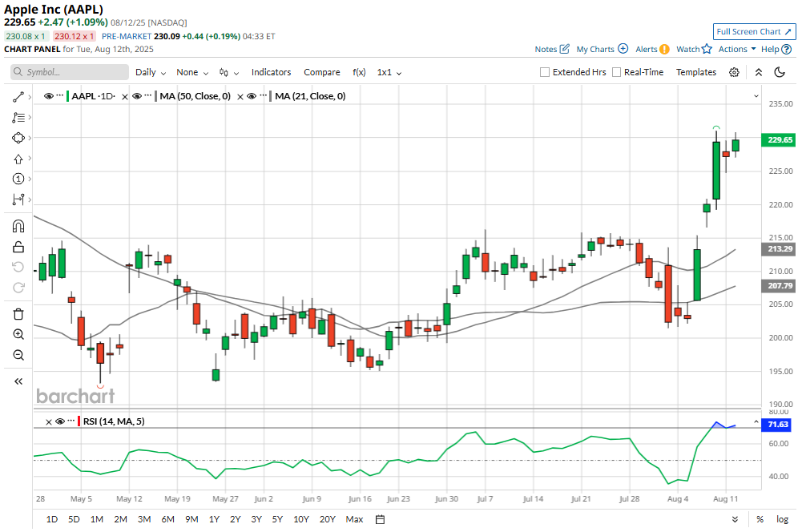Screen dimensions: 806x532
Task: Open the Notes editor
Action: click(552, 50)
